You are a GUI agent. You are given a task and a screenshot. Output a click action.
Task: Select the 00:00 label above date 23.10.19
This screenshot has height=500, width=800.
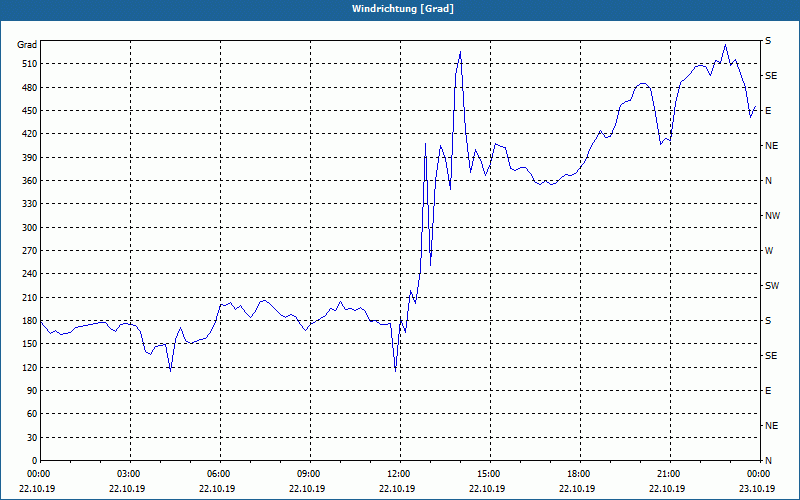pyautogui.click(x=758, y=474)
